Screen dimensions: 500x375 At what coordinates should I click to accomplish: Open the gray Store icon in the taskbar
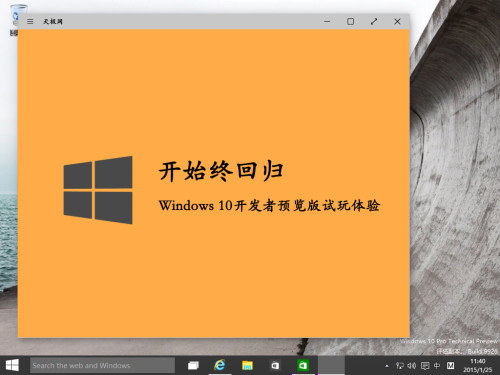[x=275, y=365]
